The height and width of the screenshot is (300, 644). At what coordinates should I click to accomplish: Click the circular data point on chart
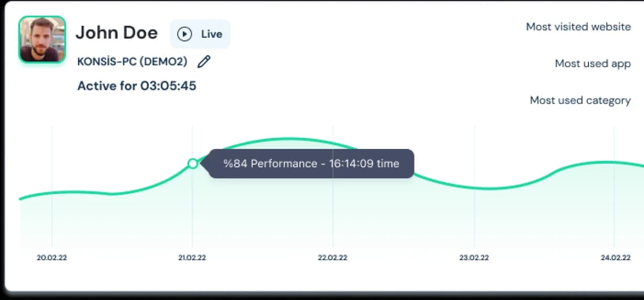tap(193, 164)
